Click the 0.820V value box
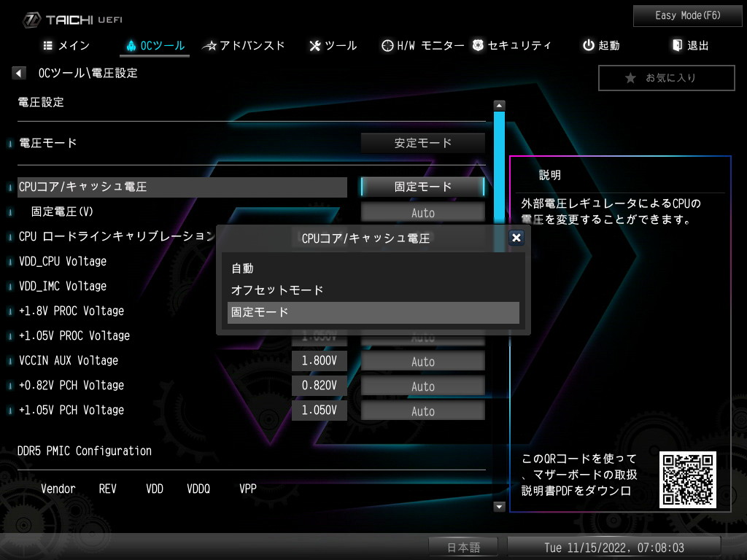This screenshot has width=747, height=560. pos(320,385)
